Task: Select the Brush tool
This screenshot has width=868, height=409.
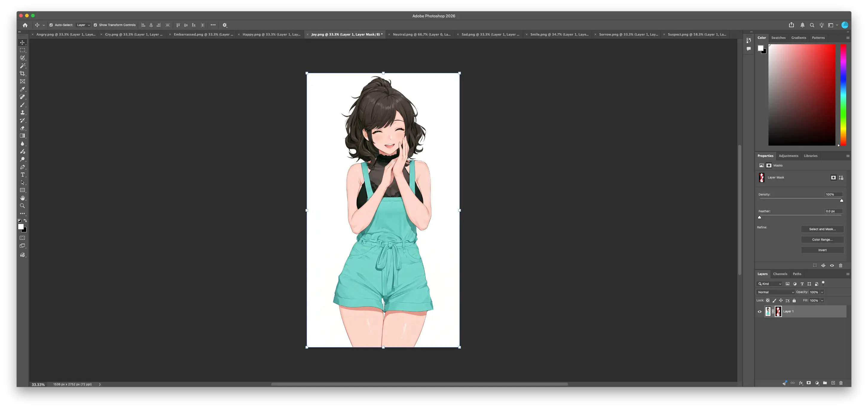Action: point(22,105)
